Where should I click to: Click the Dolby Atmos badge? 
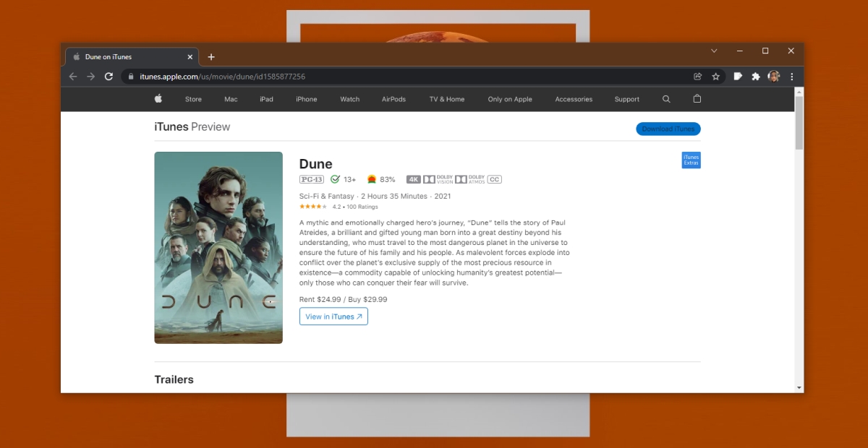pyautogui.click(x=470, y=179)
